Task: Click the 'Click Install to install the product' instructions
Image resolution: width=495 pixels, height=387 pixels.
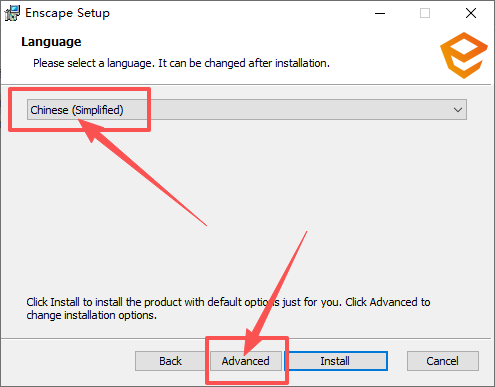Action: (228, 308)
